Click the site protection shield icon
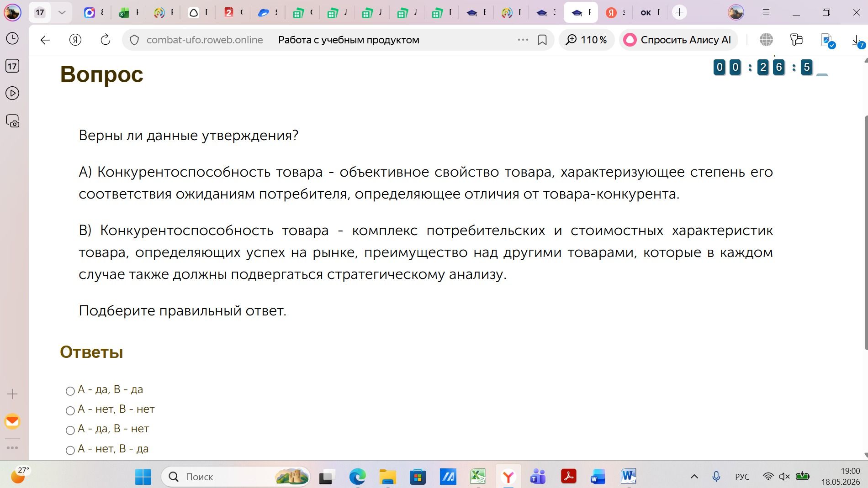 (134, 40)
